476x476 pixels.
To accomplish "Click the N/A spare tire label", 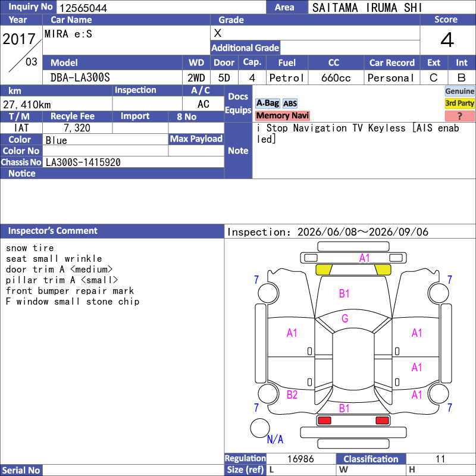I will tap(275, 439).
